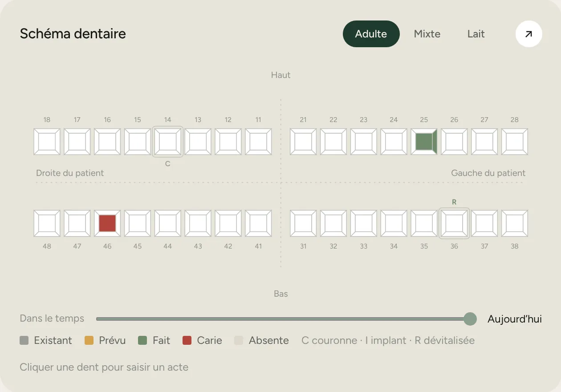Viewport: 561px width, 392px height.
Task: Select tooth 33 in the diagram
Action: point(364,223)
